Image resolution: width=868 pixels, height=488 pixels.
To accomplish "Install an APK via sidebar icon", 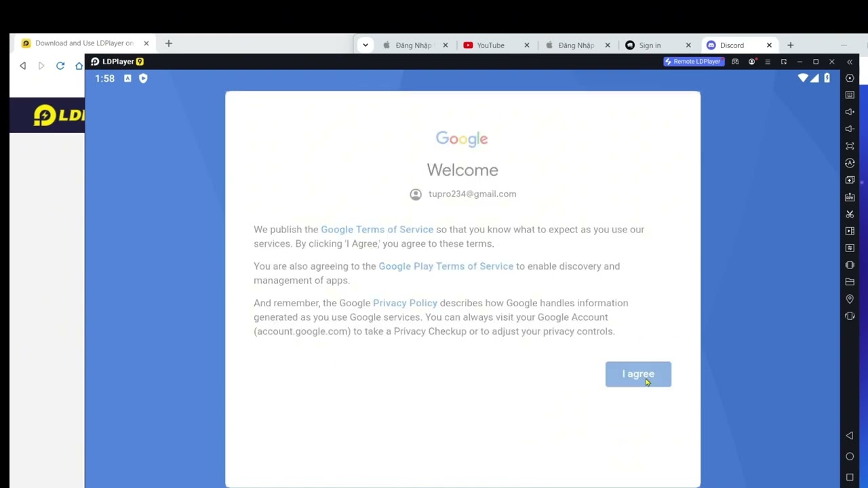I will click(850, 197).
